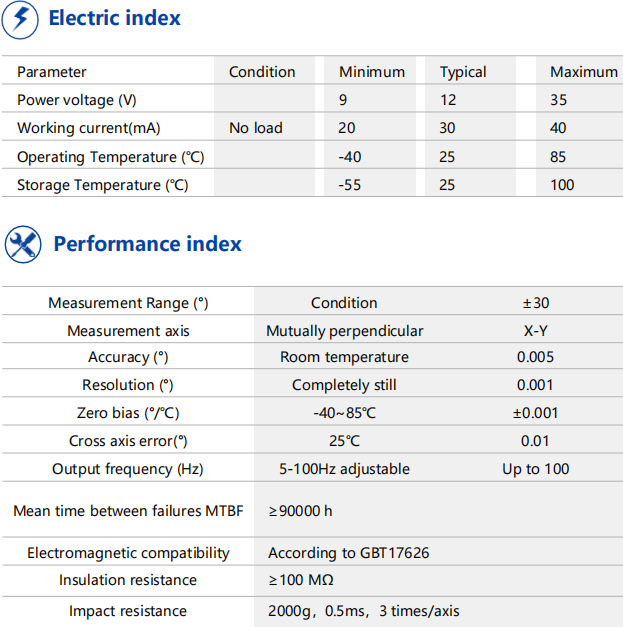623x627 pixels.
Task: Click the MTBF value ≥90000 h
Action: click(x=300, y=511)
